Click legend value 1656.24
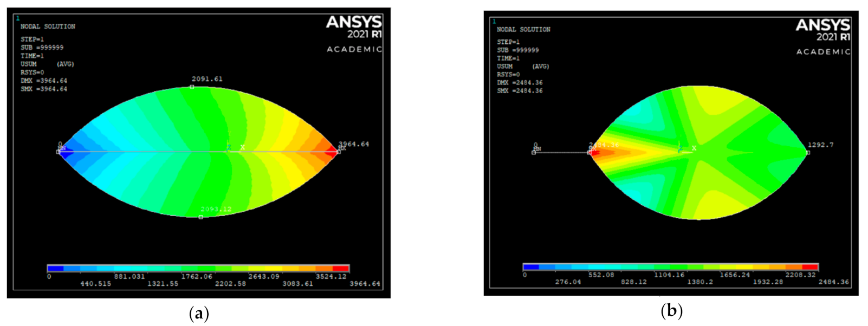 (x=735, y=275)
